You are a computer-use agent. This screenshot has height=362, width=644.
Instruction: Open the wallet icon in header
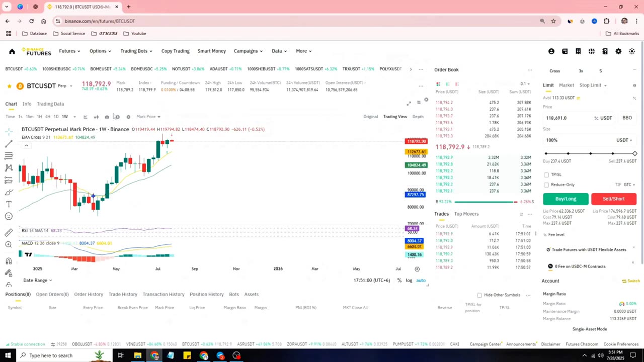click(x=565, y=51)
